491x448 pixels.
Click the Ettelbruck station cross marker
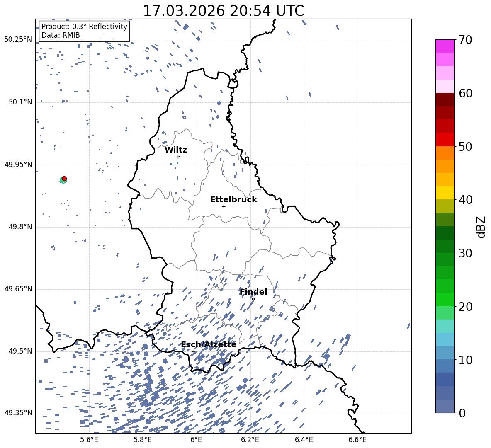coord(224,206)
